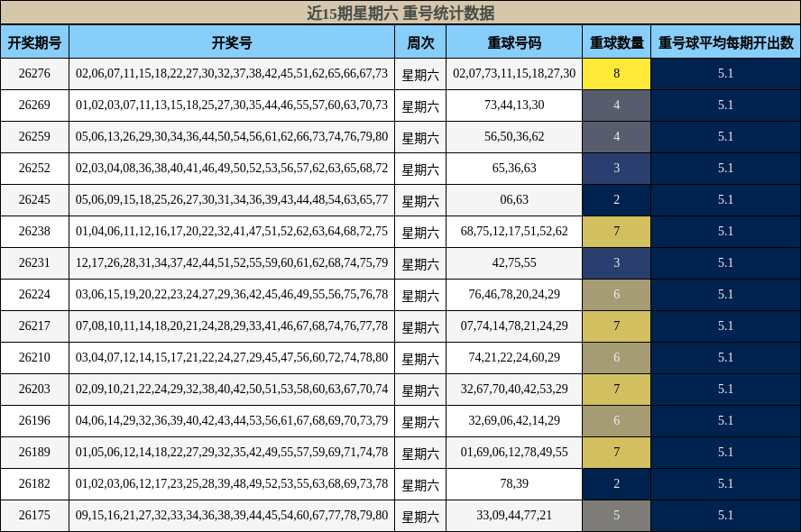The height and width of the screenshot is (532, 801).
Task: Click repeat numbers 07,74,14,78,21,24,29
Action: [x=514, y=326]
